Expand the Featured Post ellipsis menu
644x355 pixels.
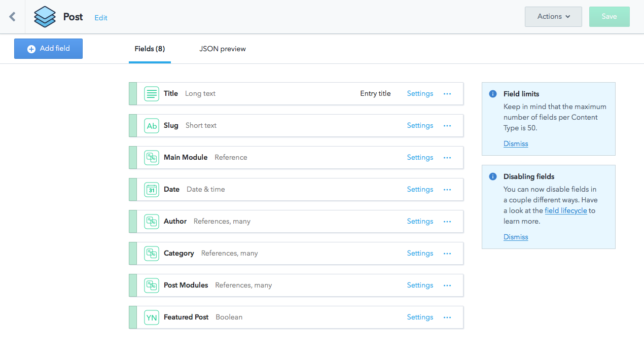pos(447,317)
